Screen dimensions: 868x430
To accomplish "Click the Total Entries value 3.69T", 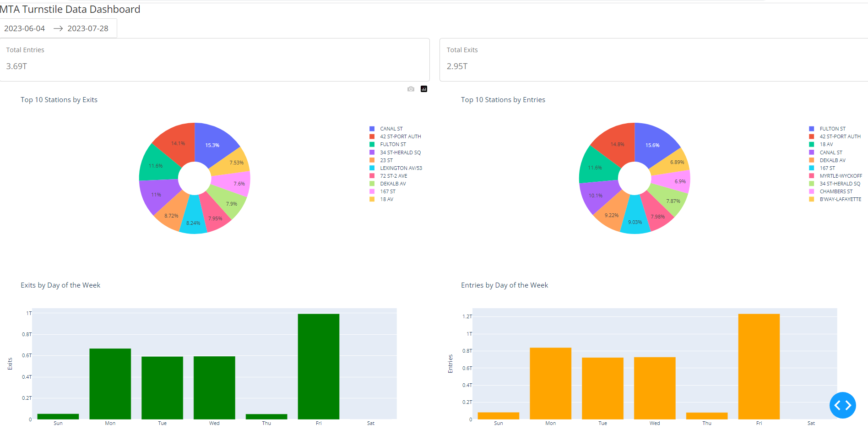I will 16,66.
